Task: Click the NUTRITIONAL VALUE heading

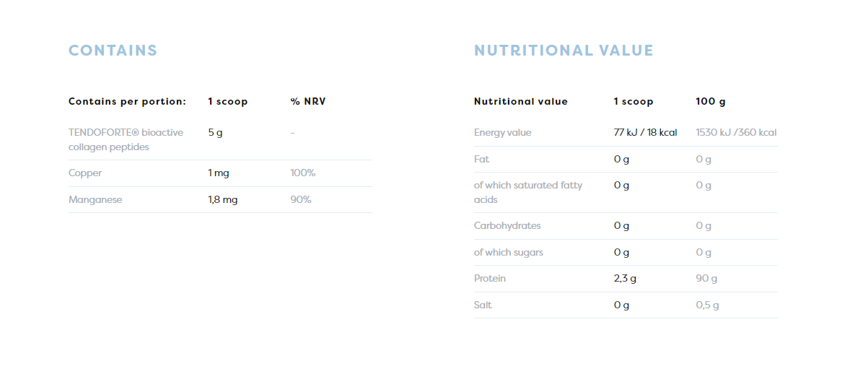Action: tap(564, 51)
